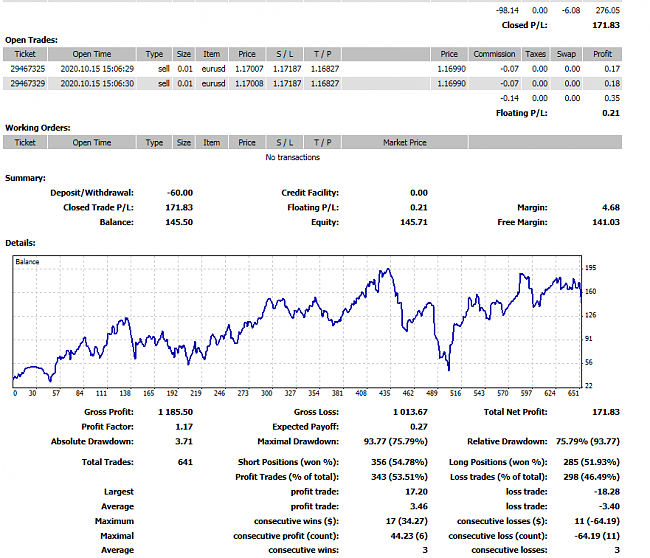Click consecutive losses value 11 (-64.19)
Screen dimensions: 650x558
tap(597, 521)
